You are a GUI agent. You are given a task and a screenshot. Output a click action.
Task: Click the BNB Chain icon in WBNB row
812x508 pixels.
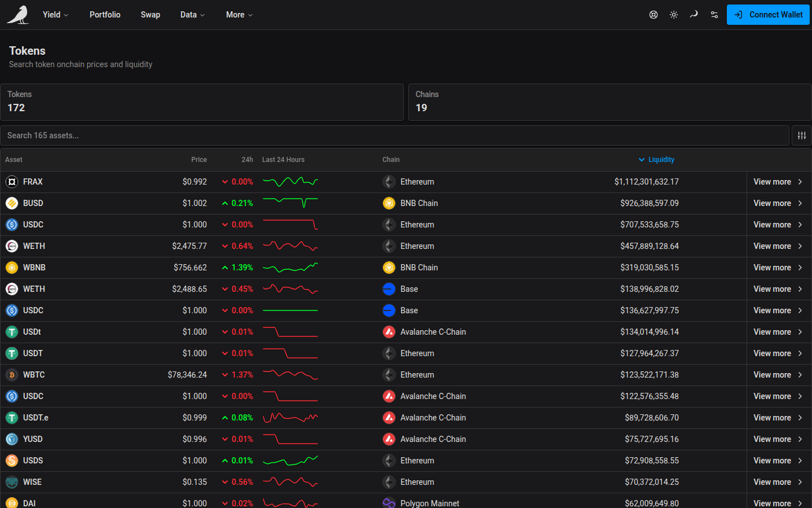coord(389,268)
